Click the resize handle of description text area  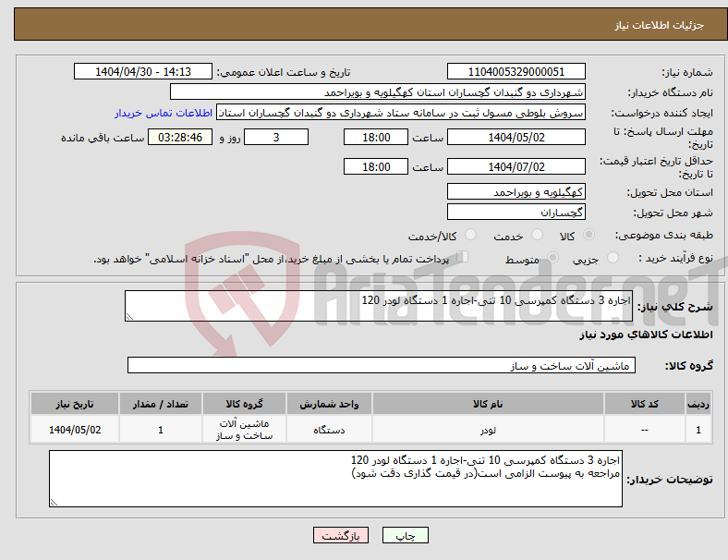coord(129,317)
